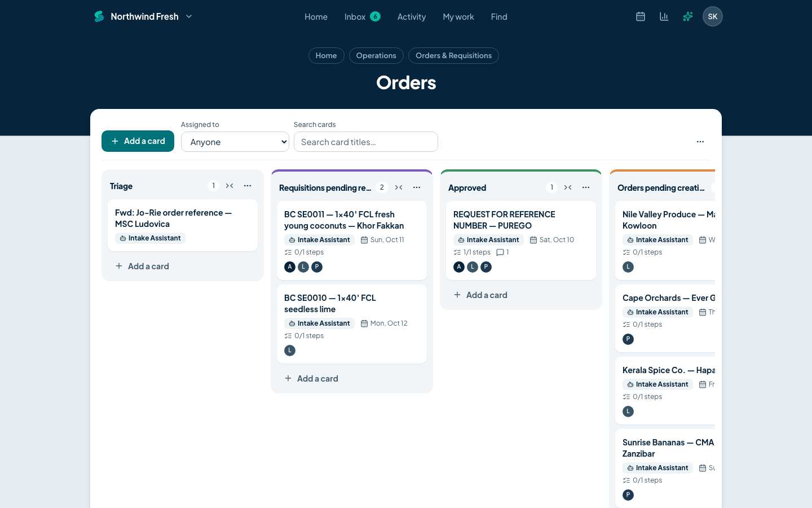Open the Assigned to dropdown

(235, 142)
